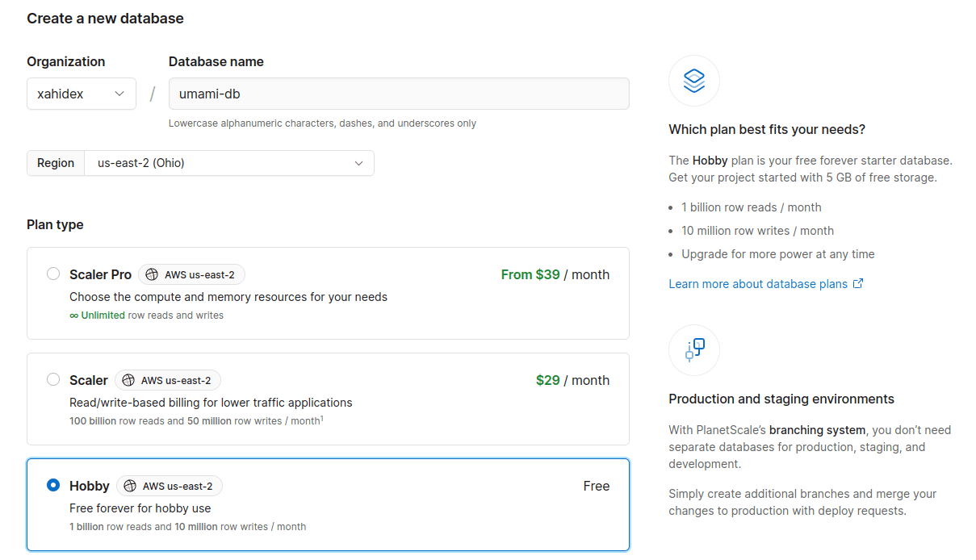Select the Scaler plan radio button
976x560 pixels.
coord(53,379)
